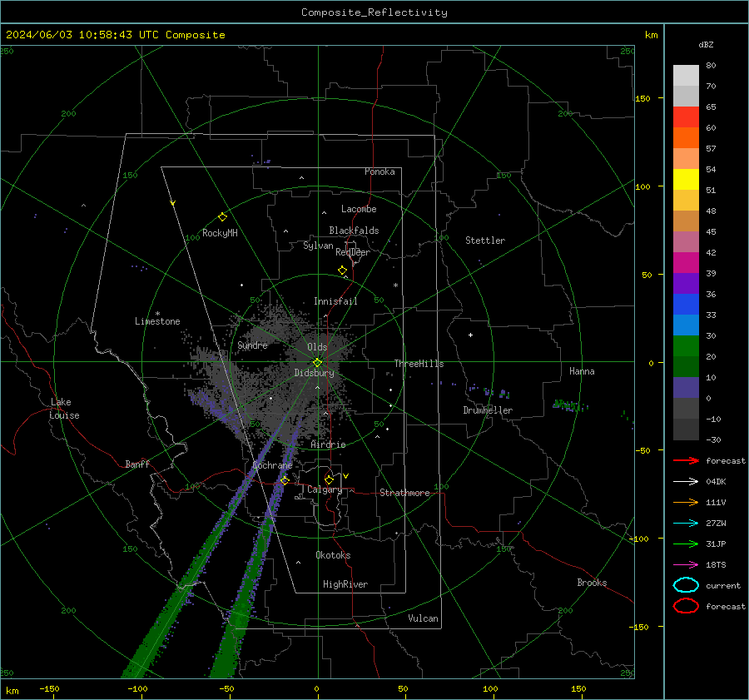Click the Sundre label
This screenshot has width=749, height=700.
coord(252,345)
